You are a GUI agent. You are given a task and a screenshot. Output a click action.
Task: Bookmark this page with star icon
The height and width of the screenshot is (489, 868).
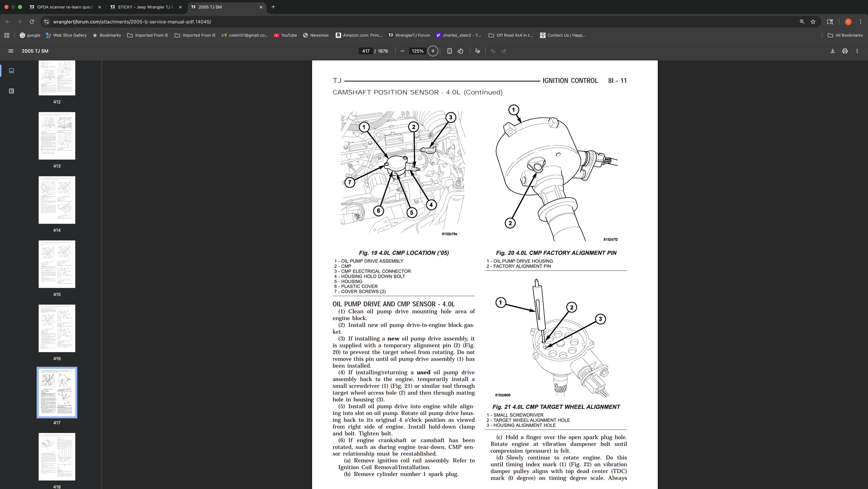tap(813, 22)
